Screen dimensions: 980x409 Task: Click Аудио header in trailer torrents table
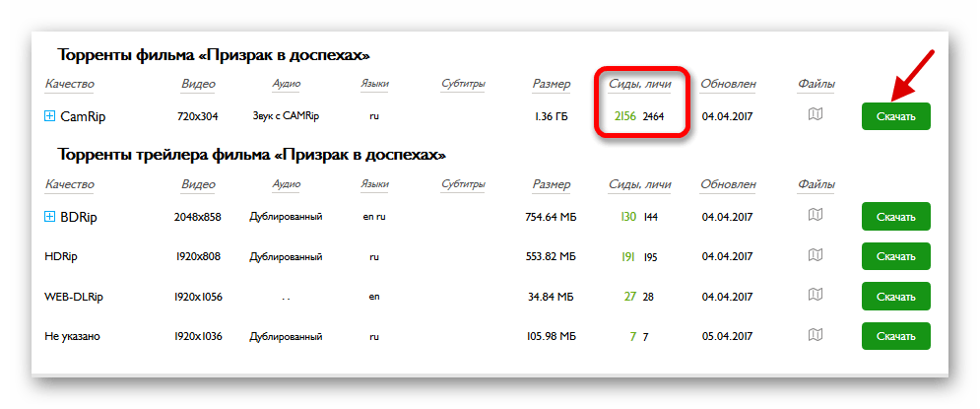click(x=286, y=183)
